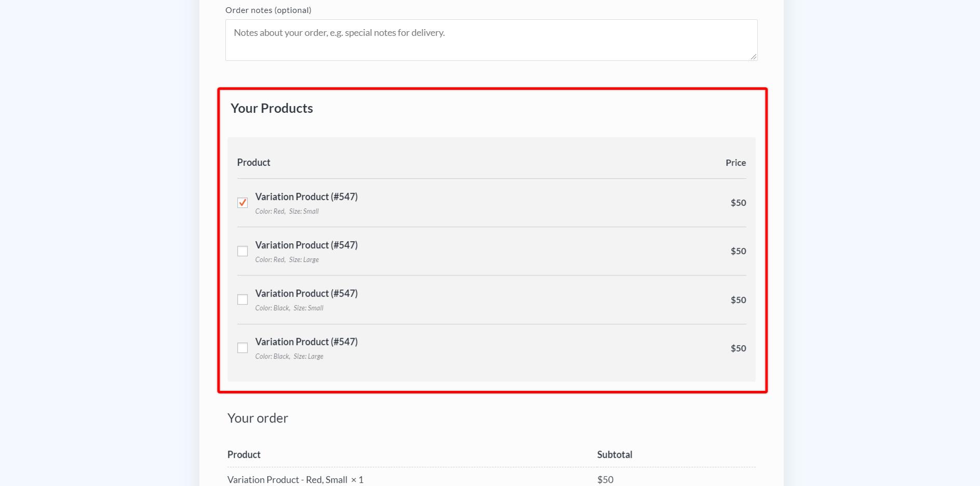This screenshot has height=486, width=980.
Task: Click the 'Color: Black, Size: Large' attribute text
Action: click(289, 357)
